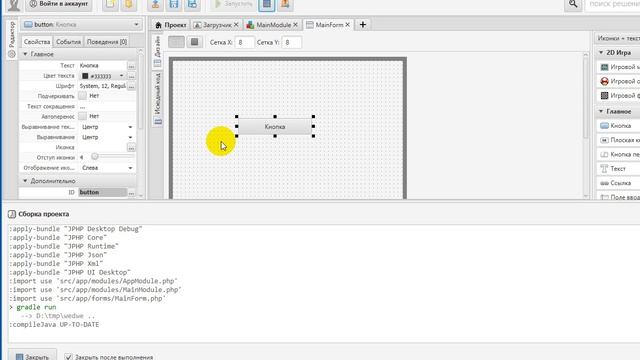The height and width of the screenshot is (360, 640).
Task: Switch to the События tab
Action: (68, 42)
